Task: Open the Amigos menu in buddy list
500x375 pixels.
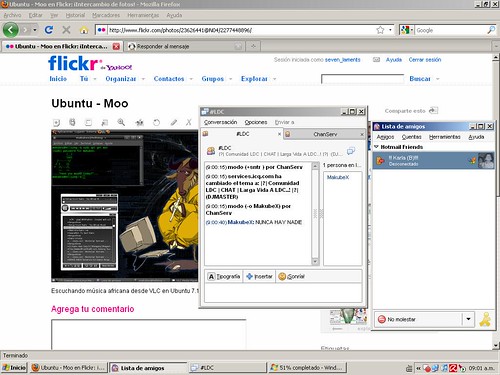Action: click(385, 137)
